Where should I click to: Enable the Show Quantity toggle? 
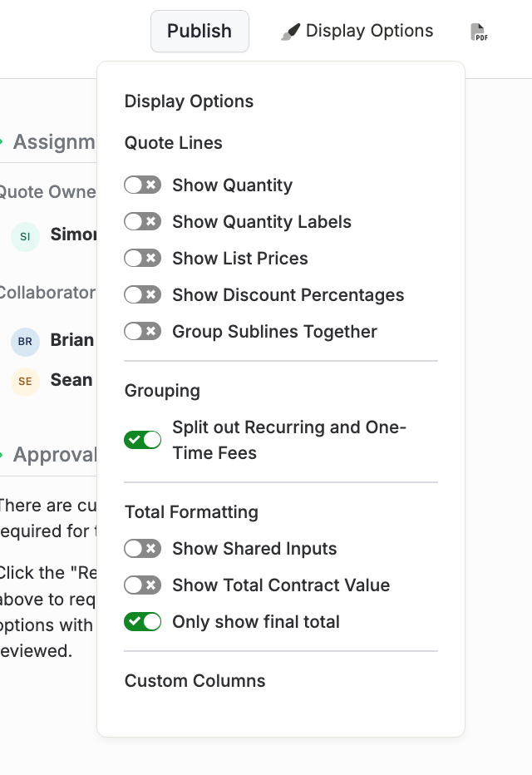[142, 185]
